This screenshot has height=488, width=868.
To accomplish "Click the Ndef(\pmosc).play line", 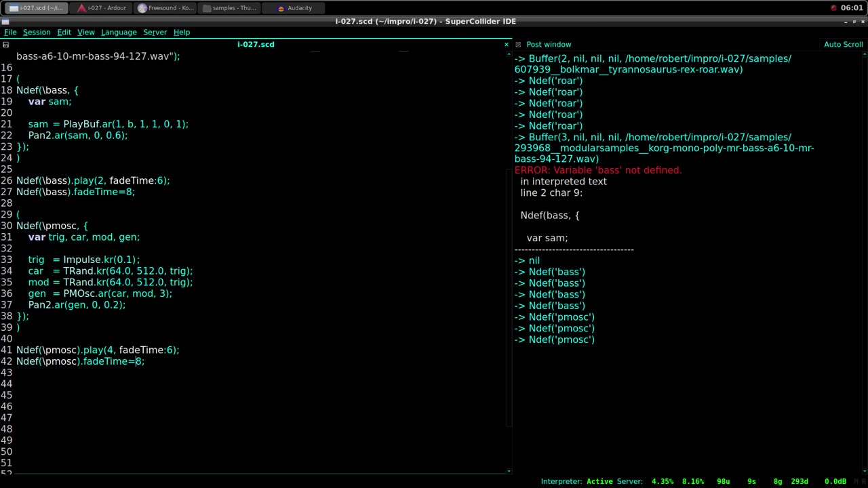I will click(x=98, y=350).
